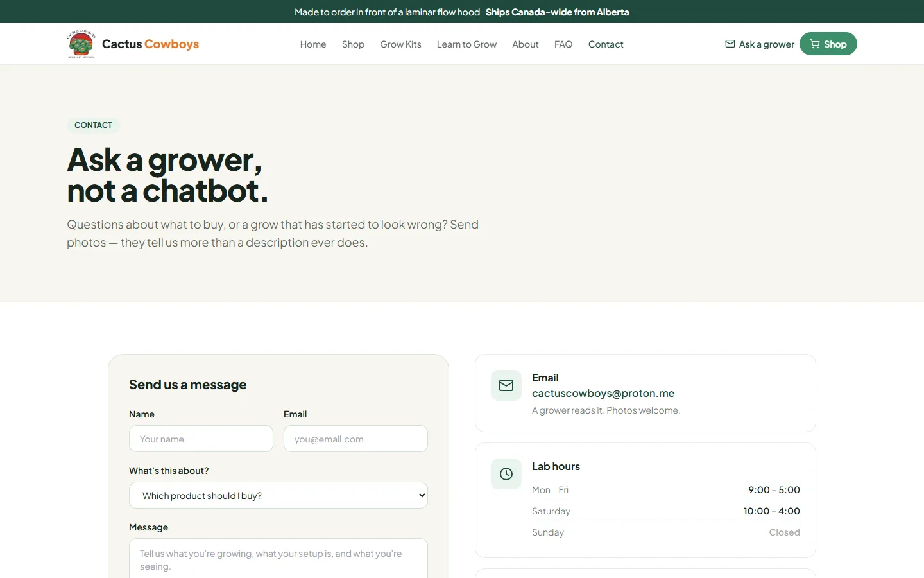Click the Name field label
924x578 pixels.
pyautogui.click(x=142, y=414)
